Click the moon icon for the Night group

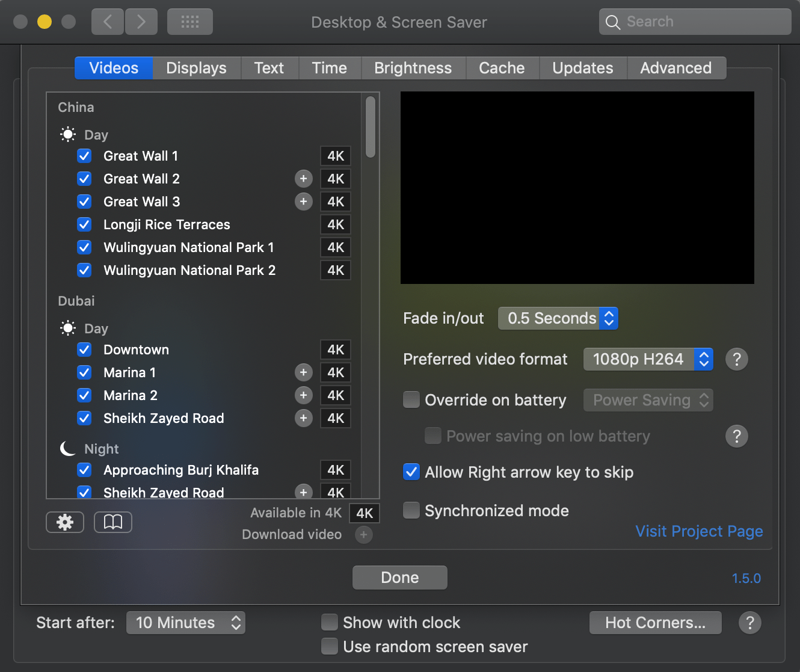[x=68, y=448]
